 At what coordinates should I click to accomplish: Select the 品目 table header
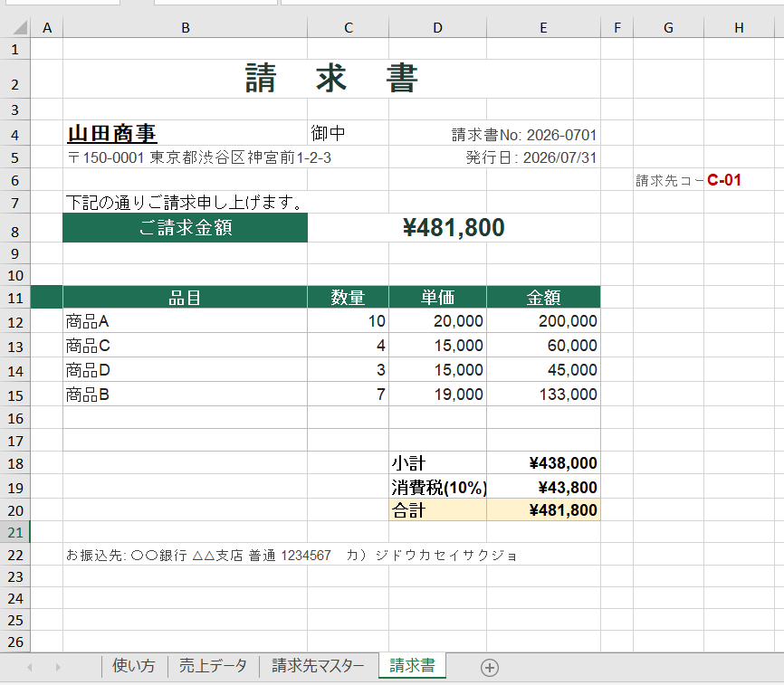click(185, 298)
